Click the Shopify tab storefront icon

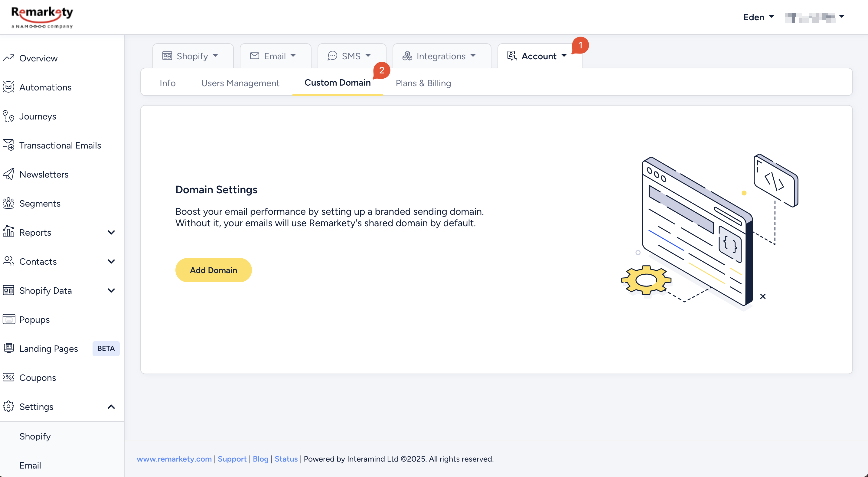click(x=167, y=56)
